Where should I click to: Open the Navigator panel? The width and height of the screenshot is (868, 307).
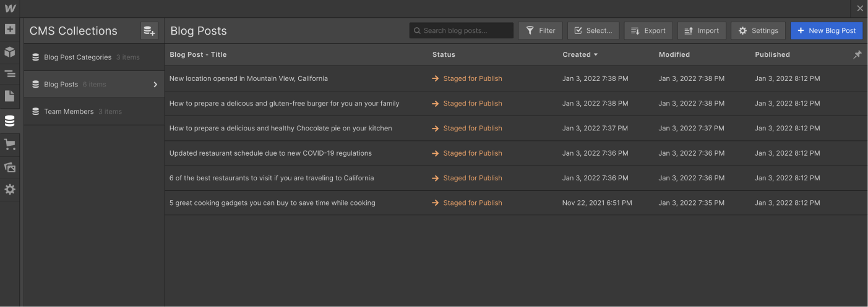click(10, 74)
